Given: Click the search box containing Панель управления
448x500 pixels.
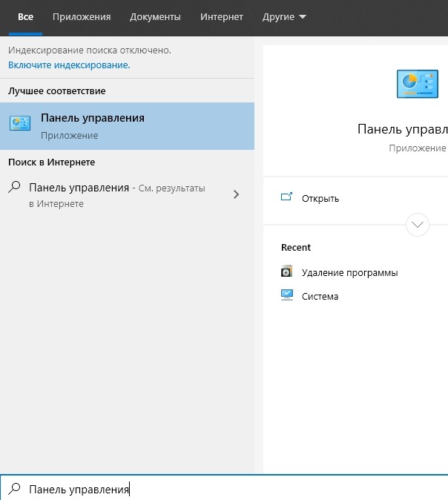Looking at the screenshot, I should point(224,488).
